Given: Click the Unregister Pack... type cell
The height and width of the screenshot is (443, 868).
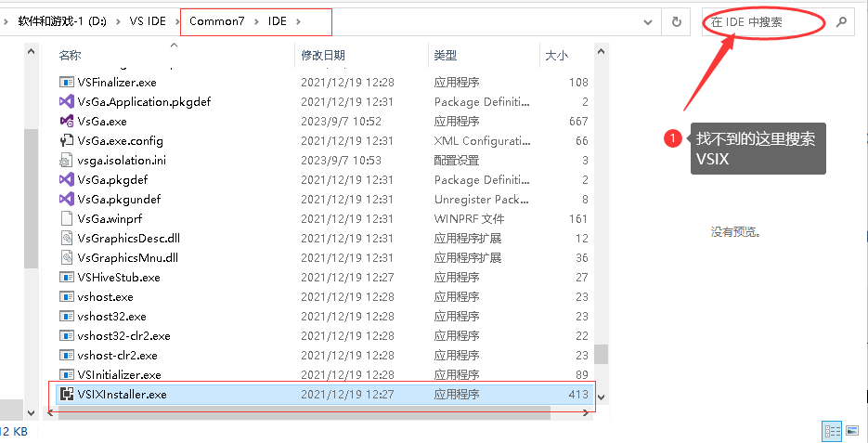Looking at the screenshot, I should pyautogui.click(x=483, y=200).
